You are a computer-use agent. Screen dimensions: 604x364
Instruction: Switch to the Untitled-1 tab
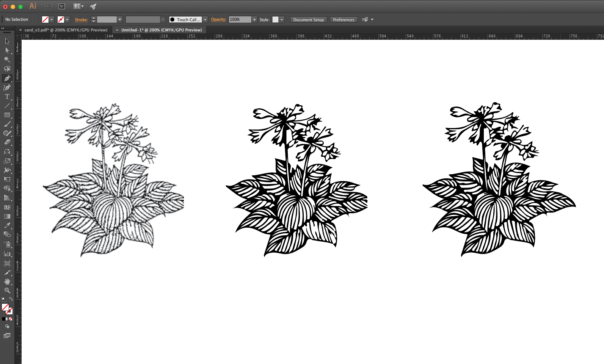pos(162,30)
